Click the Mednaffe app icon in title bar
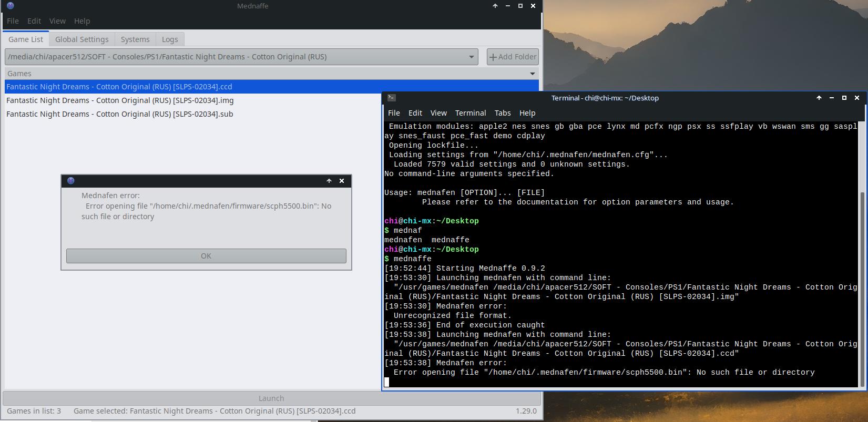 (10, 6)
